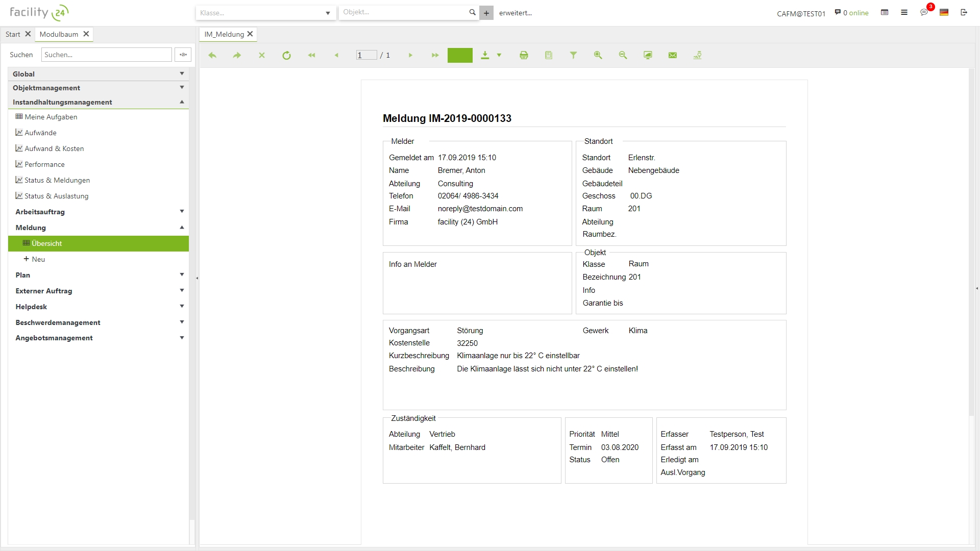Open Neu under Meldung
This screenshot has height=551, width=980.
[38, 259]
